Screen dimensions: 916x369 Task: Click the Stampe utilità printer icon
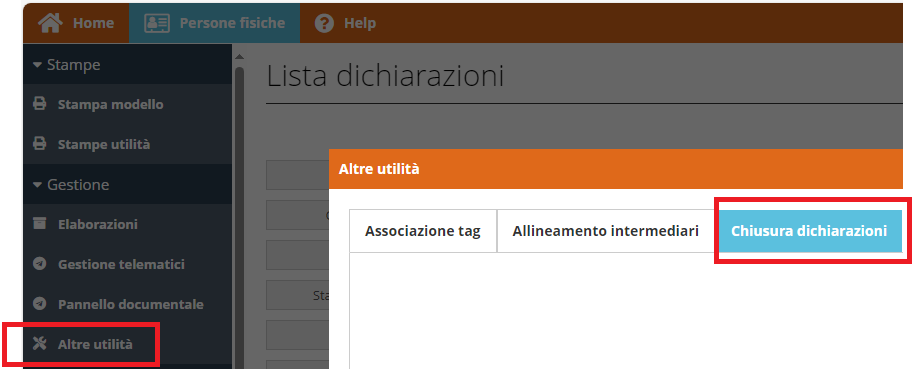(x=39, y=144)
